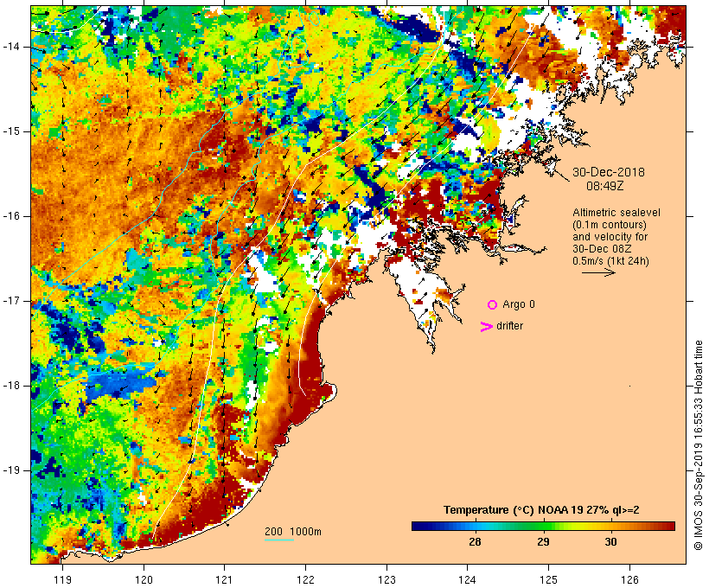
Task: Click the '122' longitude axis label
Action: tap(306, 579)
